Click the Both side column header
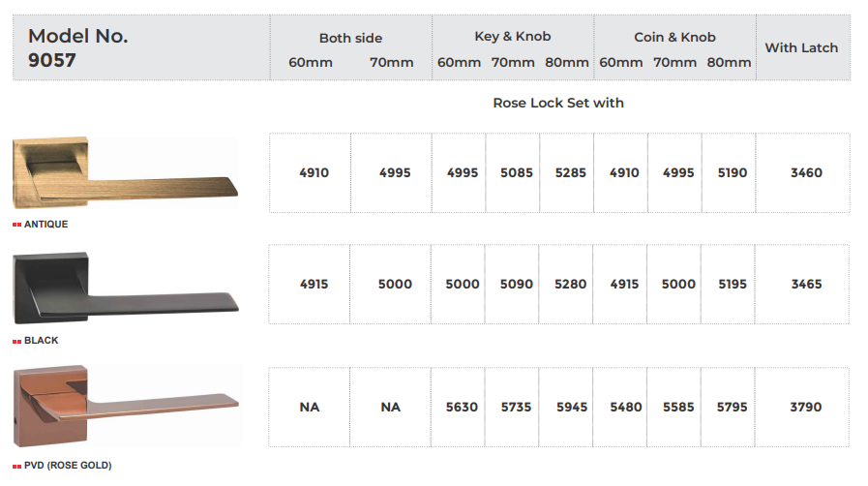The image size is (868, 486). (350, 39)
